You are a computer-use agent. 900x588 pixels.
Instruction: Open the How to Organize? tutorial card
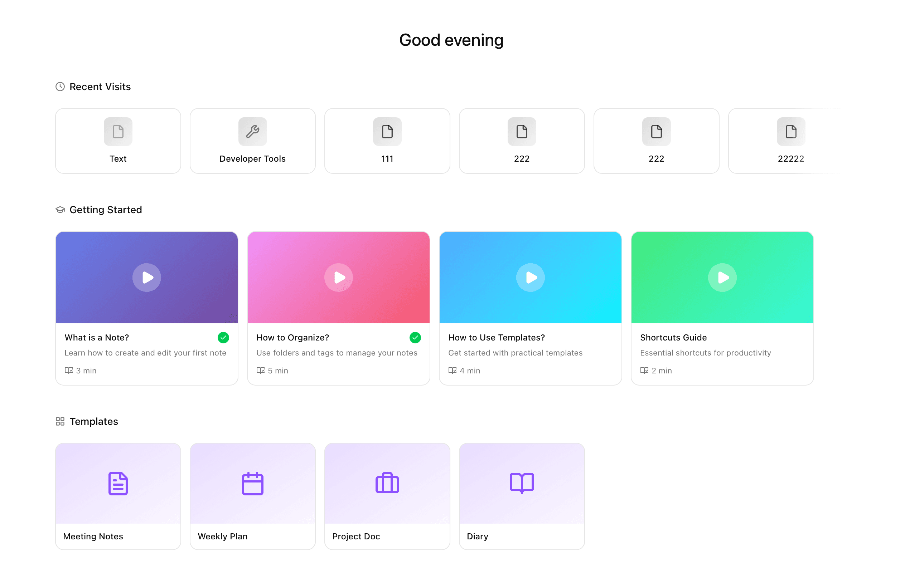338,353
